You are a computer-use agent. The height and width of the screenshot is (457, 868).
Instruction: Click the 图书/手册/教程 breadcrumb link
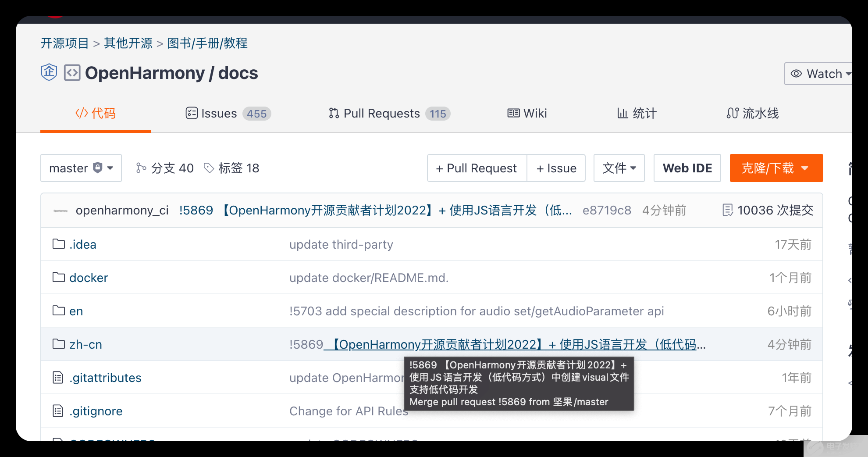pyautogui.click(x=208, y=43)
